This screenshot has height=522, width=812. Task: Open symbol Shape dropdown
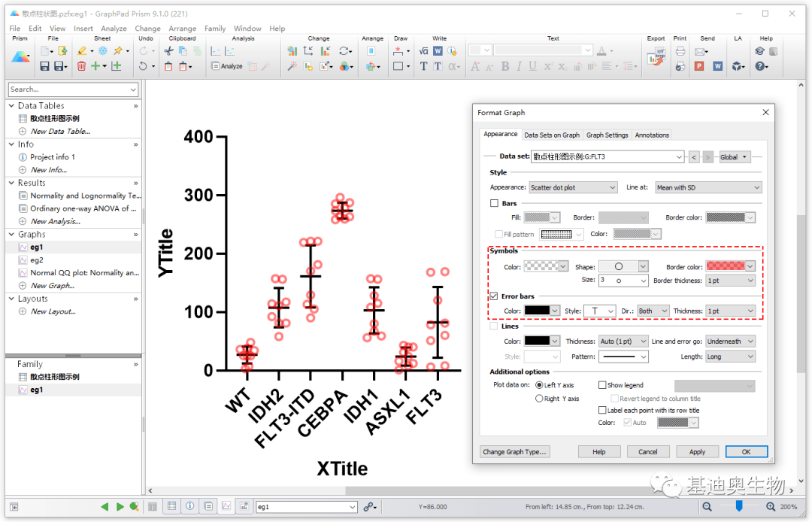pyautogui.click(x=623, y=266)
